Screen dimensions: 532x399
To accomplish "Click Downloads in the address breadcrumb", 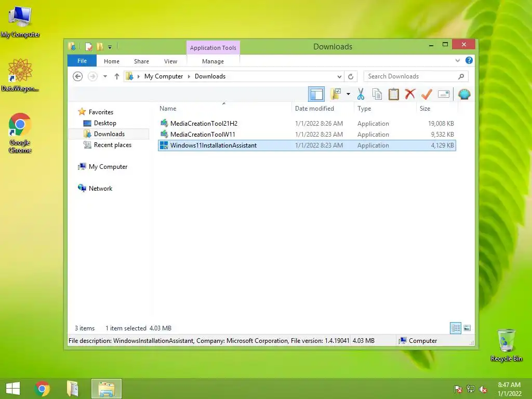I will click(210, 76).
